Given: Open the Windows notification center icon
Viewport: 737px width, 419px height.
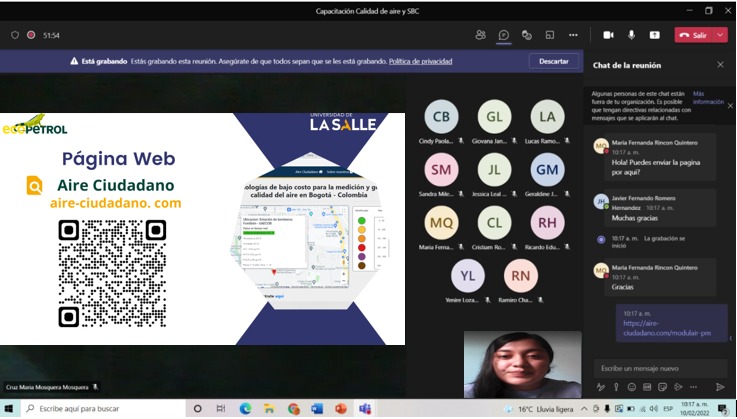Looking at the screenshot, I should pos(723,409).
